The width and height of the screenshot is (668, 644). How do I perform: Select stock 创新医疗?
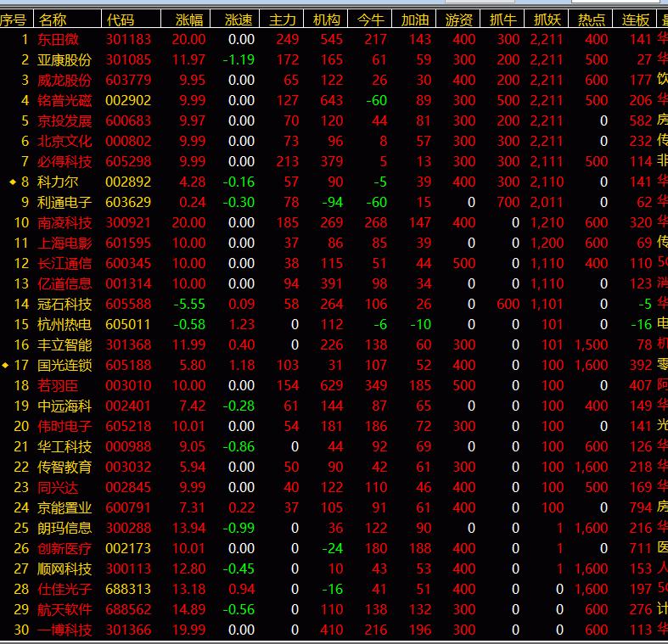tap(65, 549)
